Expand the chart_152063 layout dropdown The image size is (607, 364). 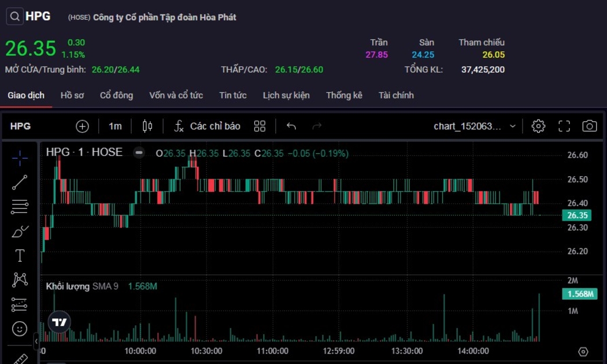point(512,126)
